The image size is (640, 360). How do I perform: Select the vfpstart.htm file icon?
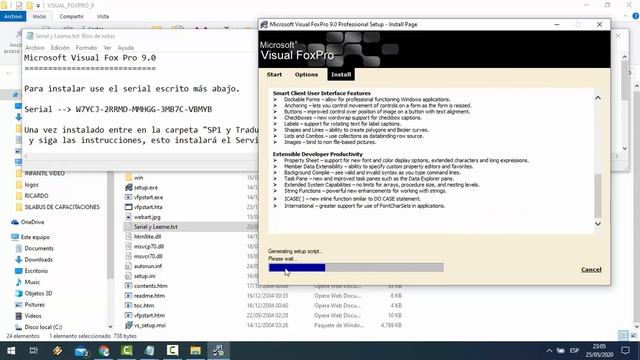[x=129, y=315]
